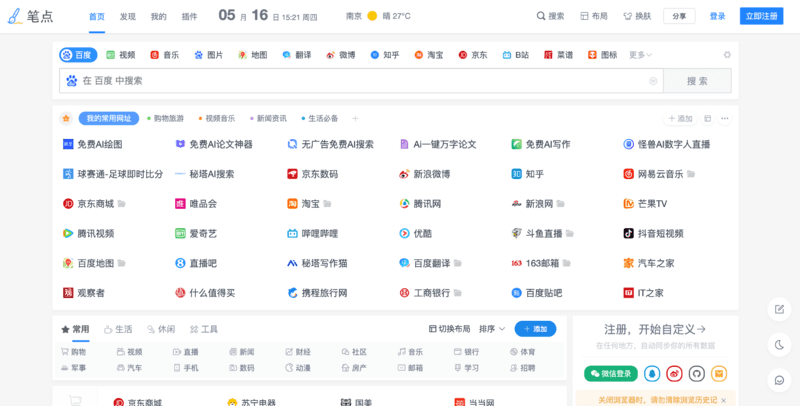The height and width of the screenshot is (406, 800).
Task: Click the 南京 weather widget
Action: click(378, 16)
